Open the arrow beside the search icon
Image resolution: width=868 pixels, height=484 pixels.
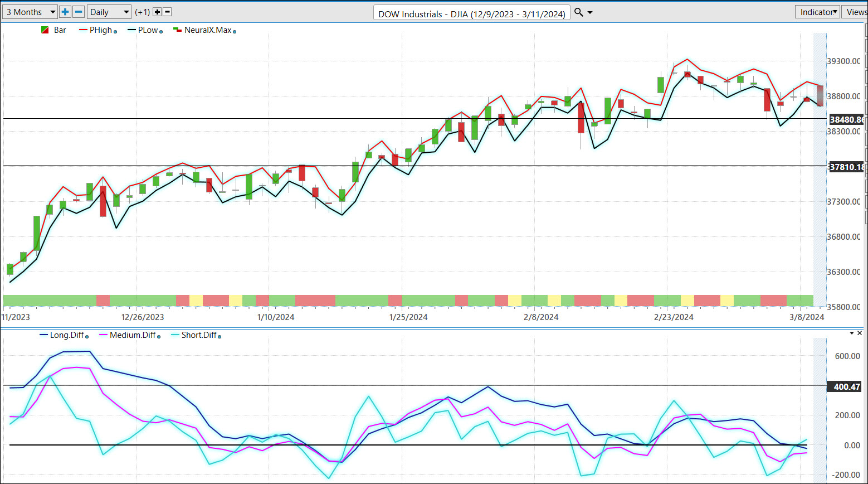point(590,12)
